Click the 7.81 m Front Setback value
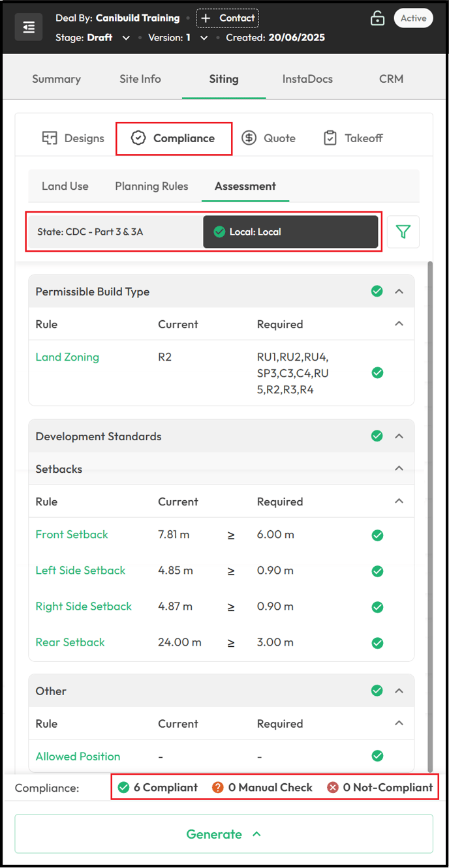The width and height of the screenshot is (449, 868). (174, 535)
